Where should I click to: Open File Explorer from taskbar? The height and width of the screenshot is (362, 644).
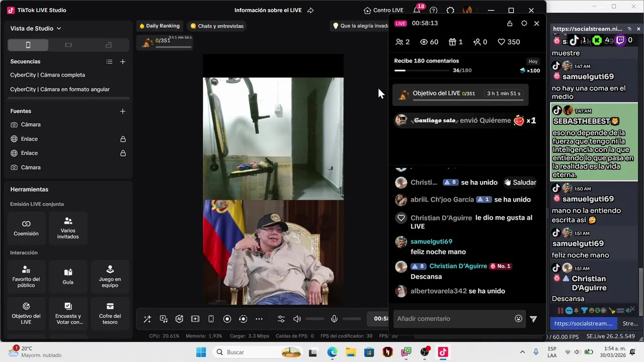(x=350, y=352)
